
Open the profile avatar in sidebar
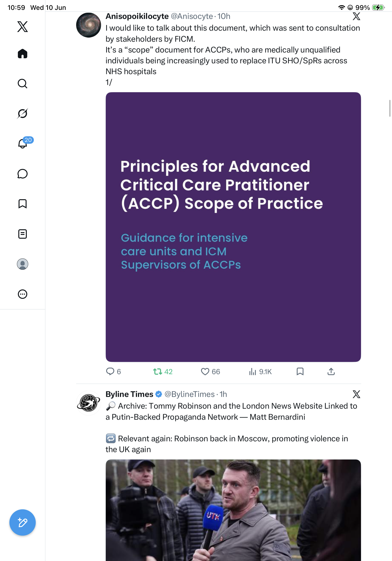(x=23, y=264)
